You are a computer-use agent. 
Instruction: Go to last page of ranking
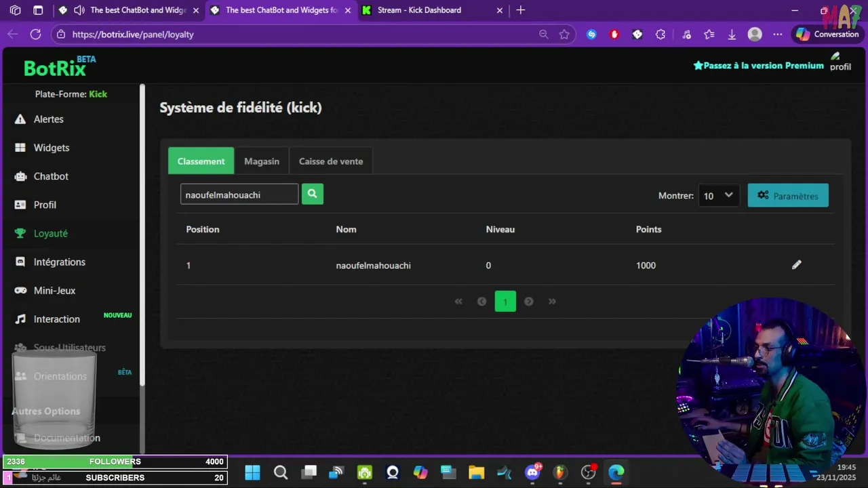coord(552,302)
